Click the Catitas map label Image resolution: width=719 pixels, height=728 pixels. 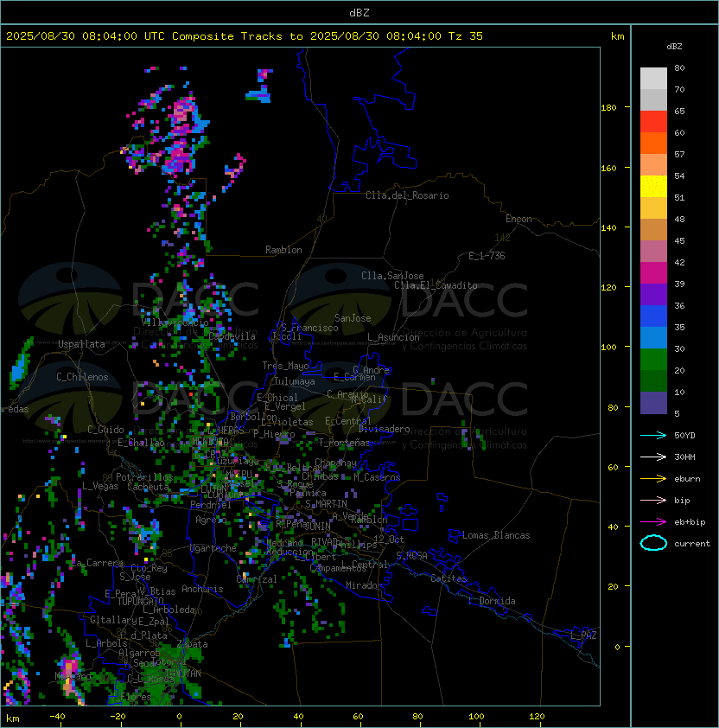(x=449, y=578)
